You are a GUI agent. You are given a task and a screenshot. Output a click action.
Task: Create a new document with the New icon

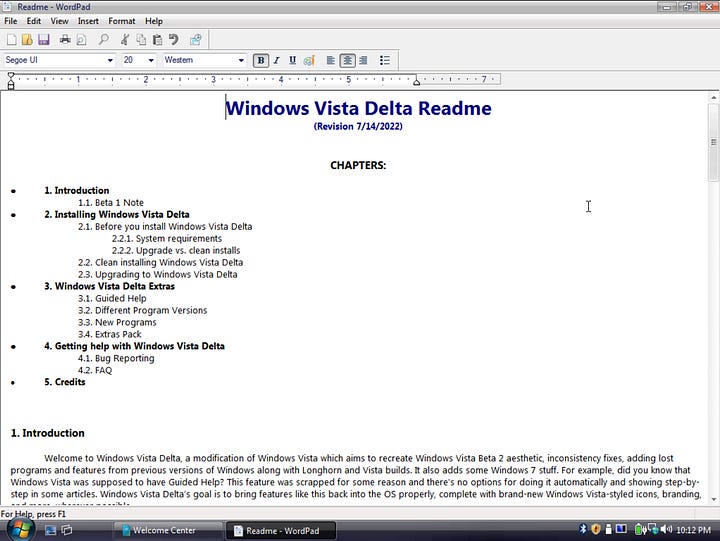pyautogui.click(x=11, y=39)
